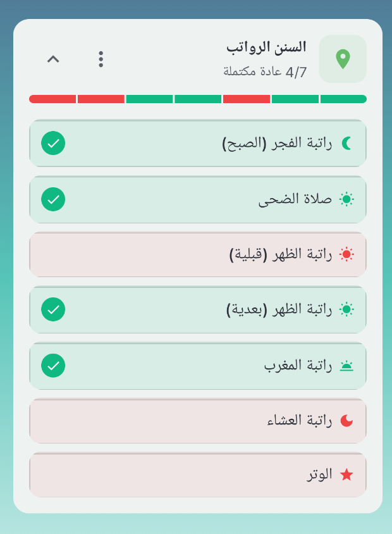Uncheck the completed راتبة الفجر checkmark
Viewport: 392px width, 534px height.
click(53, 143)
